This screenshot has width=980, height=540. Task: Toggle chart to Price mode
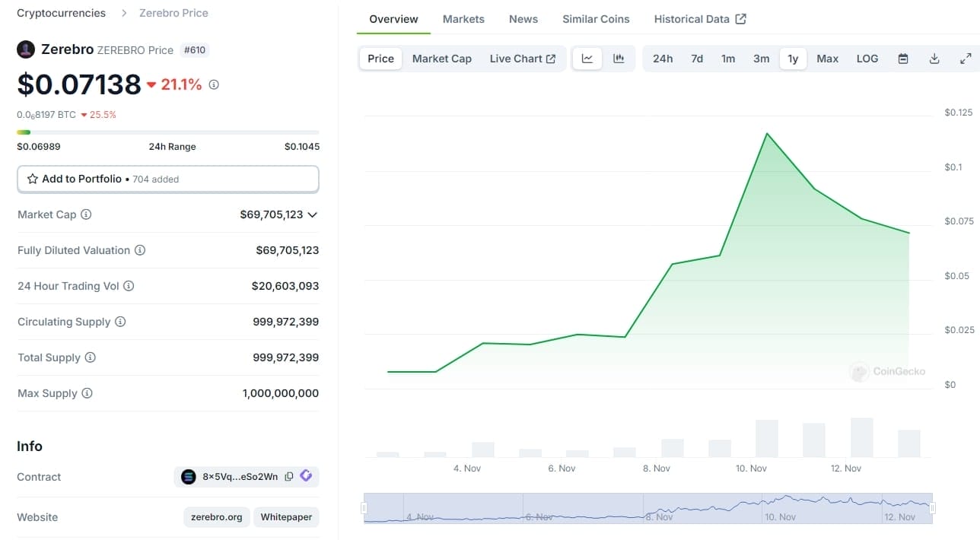tap(381, 59)
